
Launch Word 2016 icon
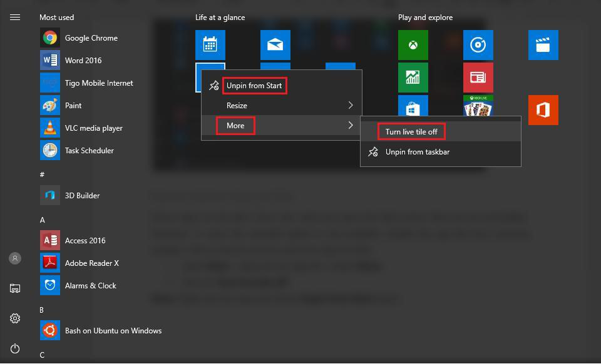coord(50,60)
